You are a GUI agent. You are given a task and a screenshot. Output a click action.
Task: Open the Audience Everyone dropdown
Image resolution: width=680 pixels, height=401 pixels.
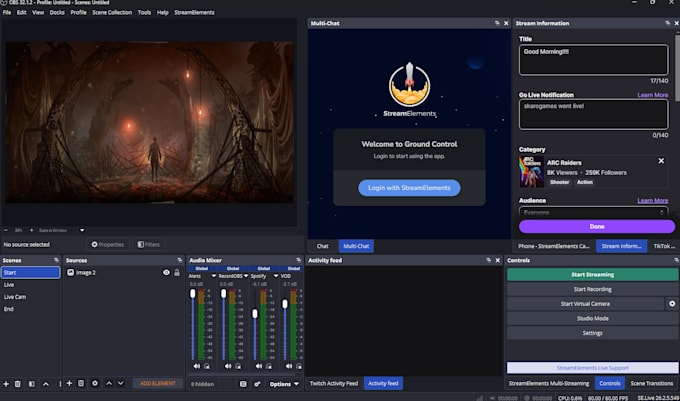point(593,212)
